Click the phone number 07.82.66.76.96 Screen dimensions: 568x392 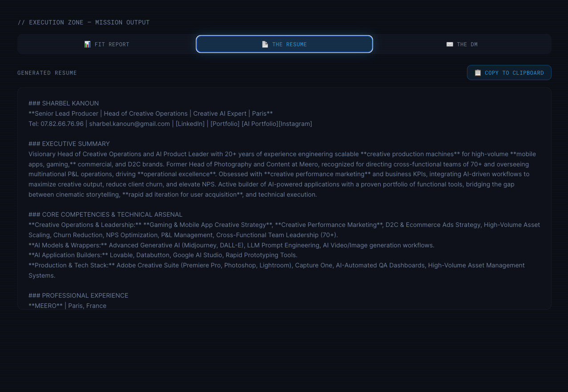tap(62, 124)
